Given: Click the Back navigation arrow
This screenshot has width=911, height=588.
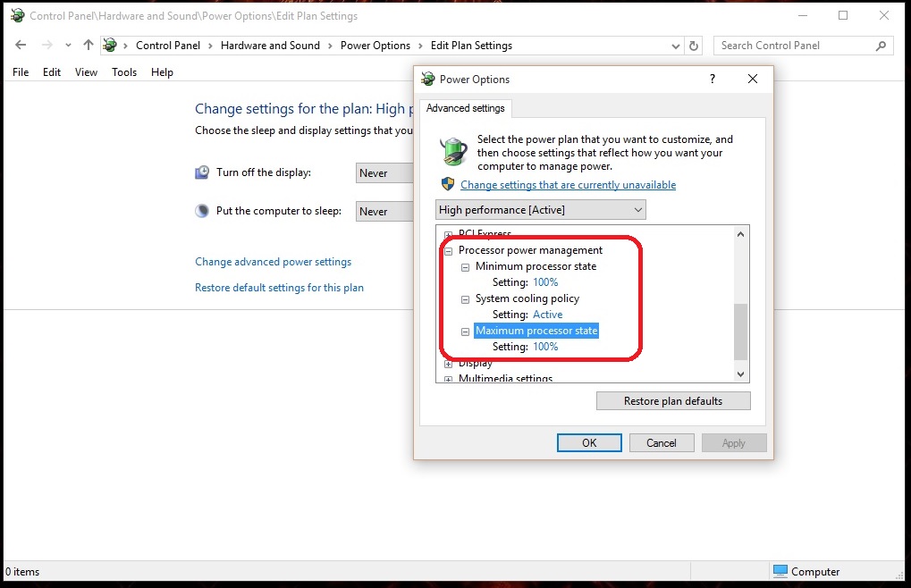Looking at the screenshot, I should point(21,46).
